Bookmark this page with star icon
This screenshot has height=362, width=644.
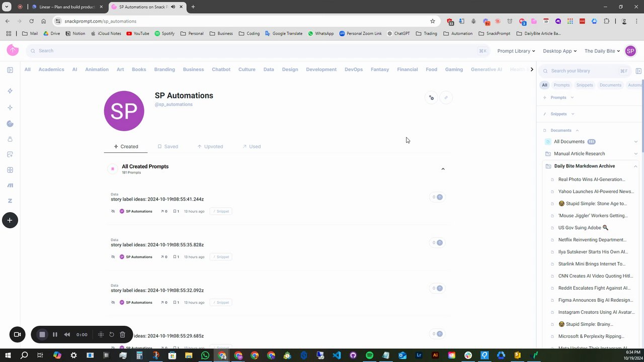(x=433, y=21)
